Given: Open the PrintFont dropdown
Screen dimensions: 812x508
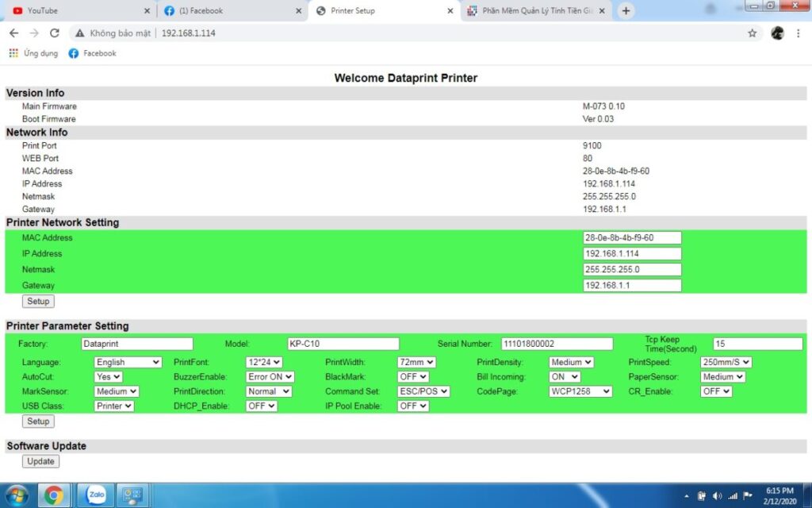Looking at the screenshot, I should click(264, 362).
